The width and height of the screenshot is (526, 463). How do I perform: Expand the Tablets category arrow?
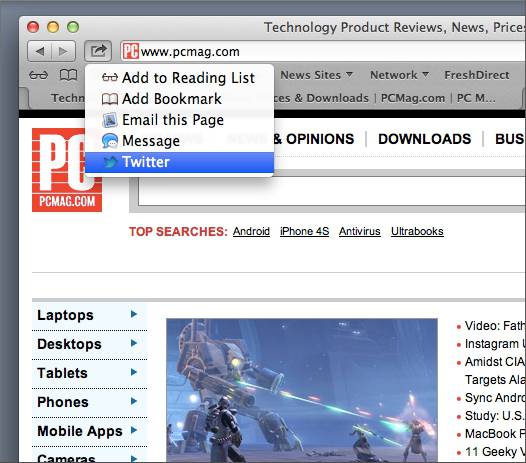pos(134,372)
